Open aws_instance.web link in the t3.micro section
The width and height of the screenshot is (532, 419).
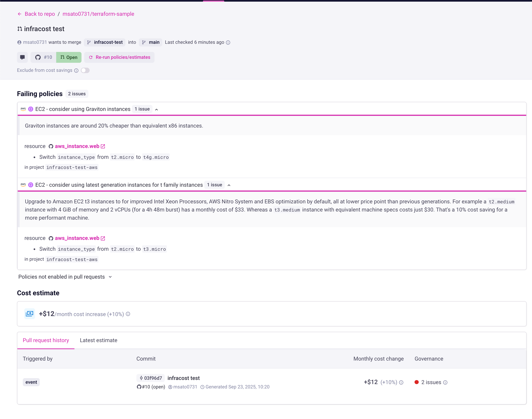[x=77, y=238]
